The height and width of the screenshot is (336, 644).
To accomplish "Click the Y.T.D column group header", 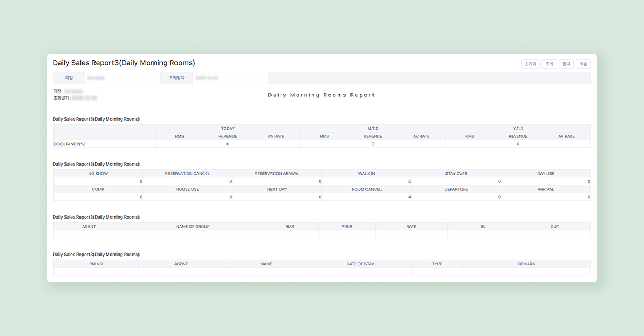I will pos(518,129).
